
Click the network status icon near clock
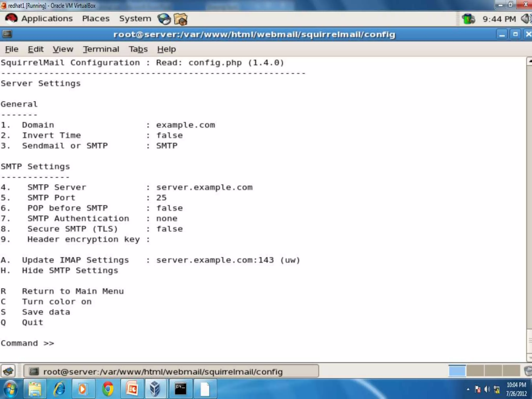(469, 19)
